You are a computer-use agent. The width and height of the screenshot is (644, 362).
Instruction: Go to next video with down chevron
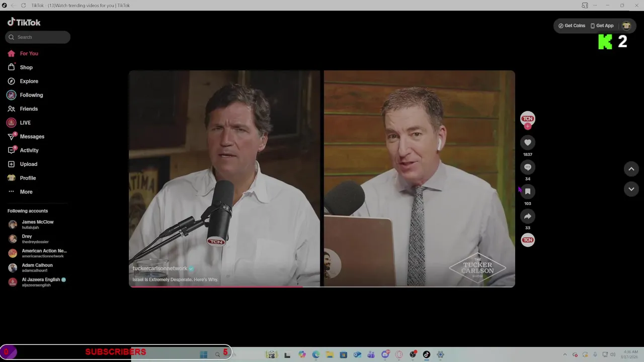pyautogui.click(x=631, y=189)
